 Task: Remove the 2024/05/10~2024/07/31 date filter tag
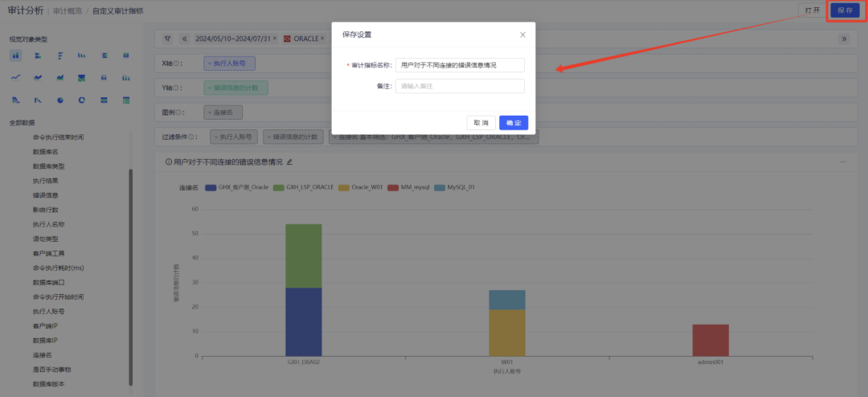[x=275, y=39]
